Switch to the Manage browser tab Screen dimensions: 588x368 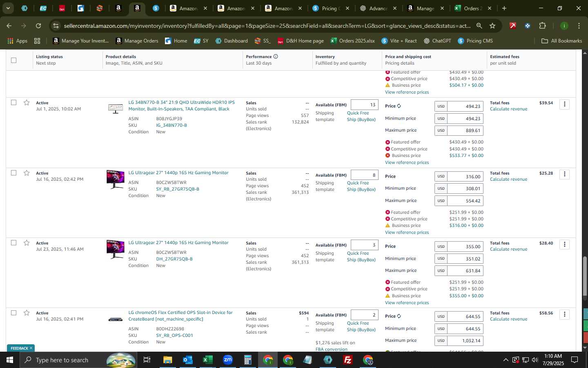426,8
